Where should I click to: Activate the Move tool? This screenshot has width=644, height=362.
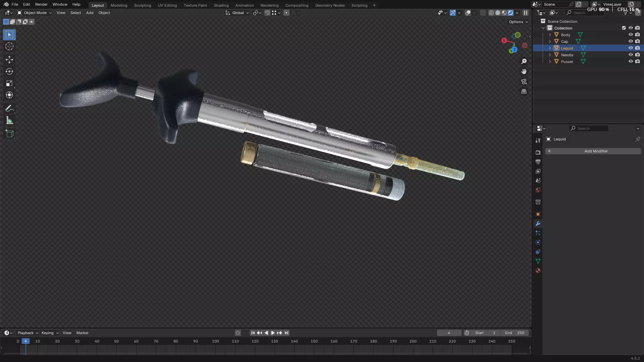click(x=9, y=60)
